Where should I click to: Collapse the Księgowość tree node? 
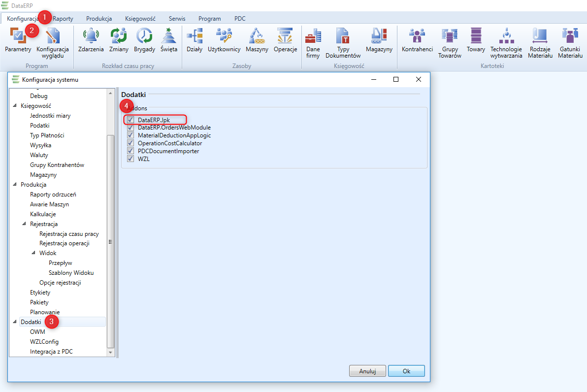pos(15,106)
